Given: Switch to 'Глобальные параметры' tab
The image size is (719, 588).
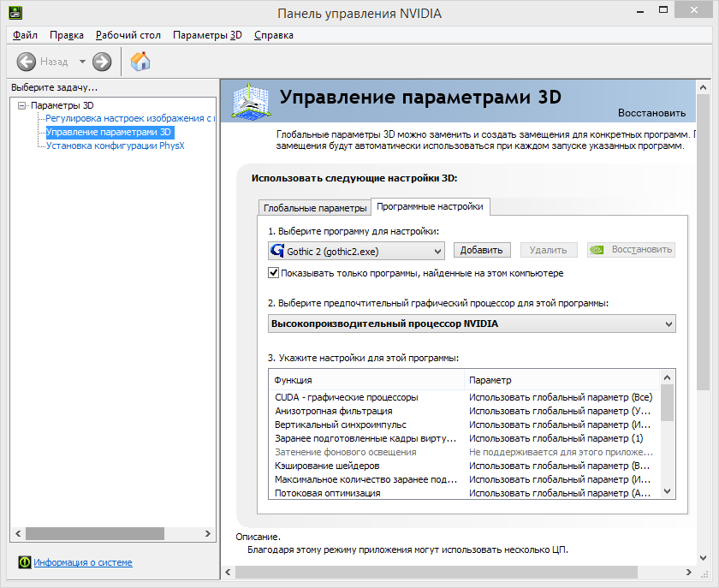Looking at the screenshot, I should [x=315, y=208].
